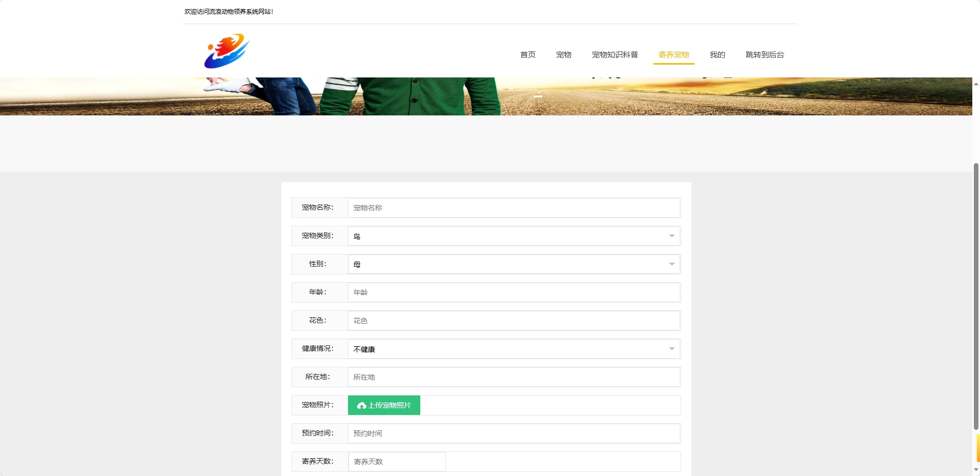Click the 宠物名称 input field

pyautogui.click(x=514, y=208)
